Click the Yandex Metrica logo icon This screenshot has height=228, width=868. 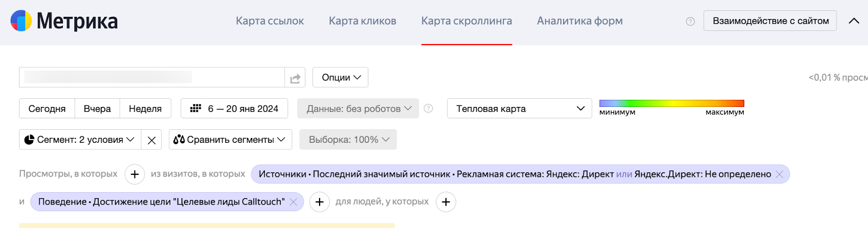click(21, 21)
